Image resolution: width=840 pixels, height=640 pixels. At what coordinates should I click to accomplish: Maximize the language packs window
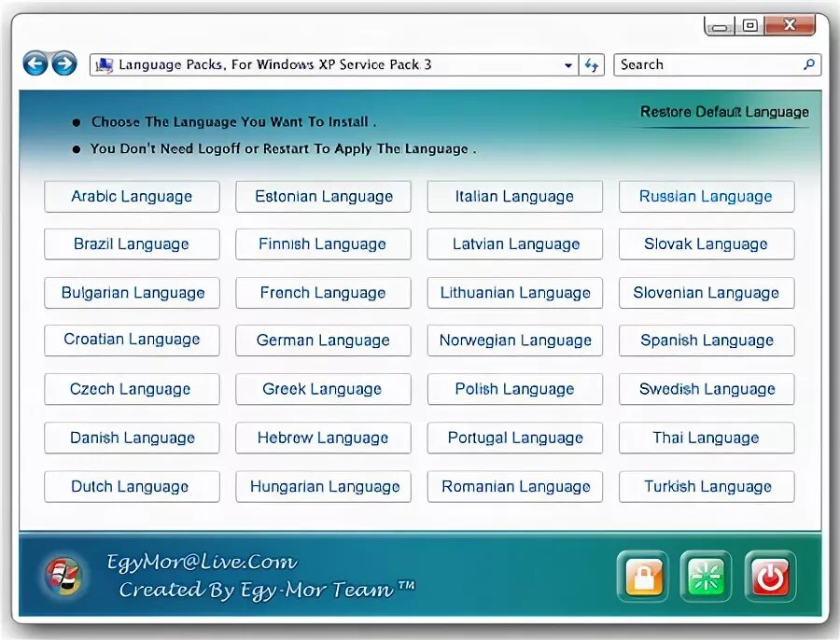[750, 25]
